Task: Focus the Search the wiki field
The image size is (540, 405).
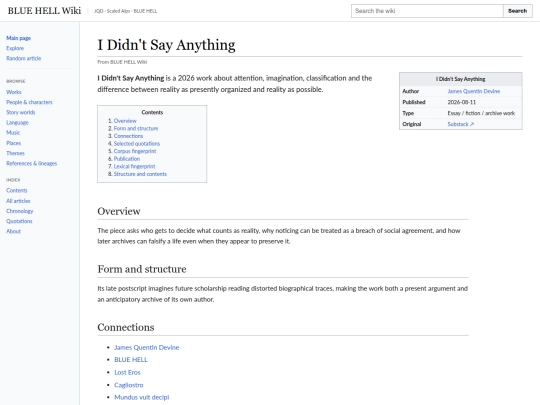Action: point(427,11)
